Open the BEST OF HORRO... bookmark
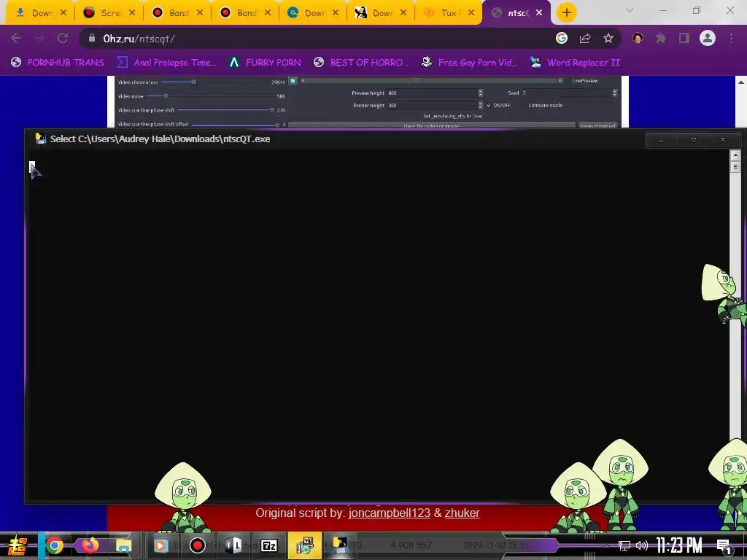This screenshot has height=560, width=747. (361, 63)
